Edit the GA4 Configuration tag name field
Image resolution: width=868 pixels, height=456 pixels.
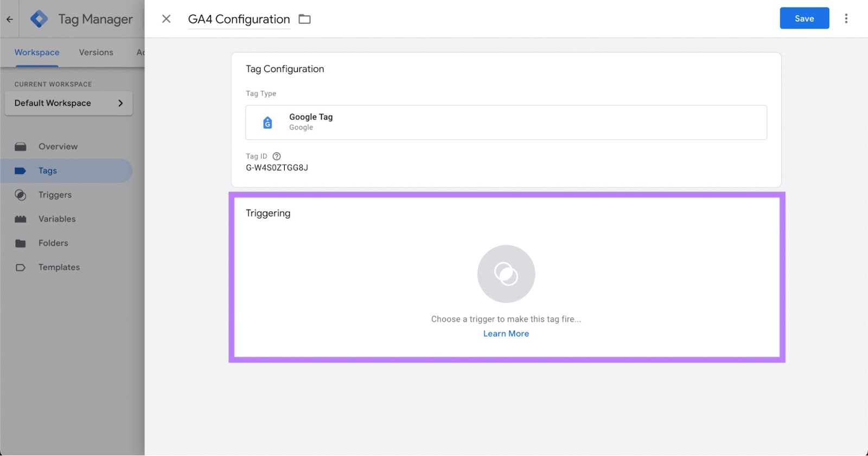[x=239, y=20]
